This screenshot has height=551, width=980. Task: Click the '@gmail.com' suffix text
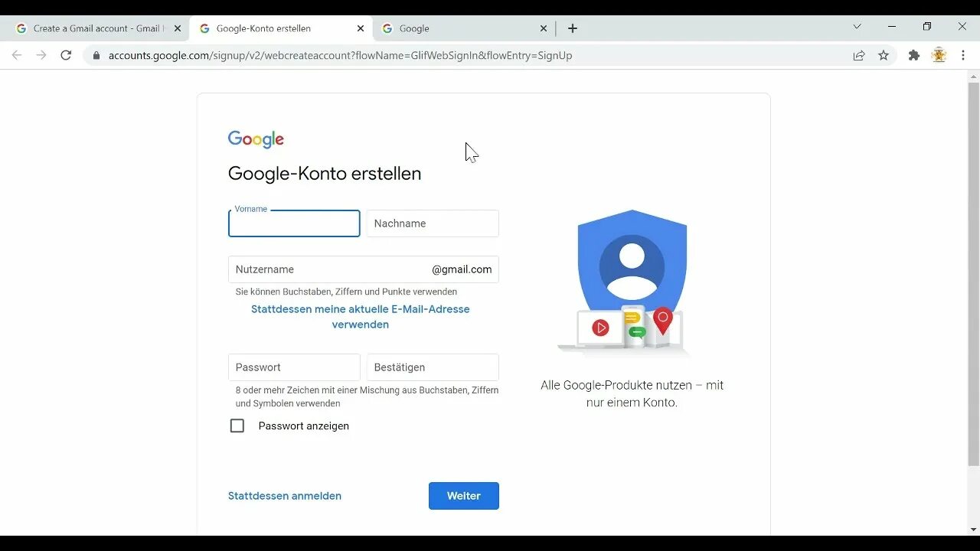tap(462, 269)
